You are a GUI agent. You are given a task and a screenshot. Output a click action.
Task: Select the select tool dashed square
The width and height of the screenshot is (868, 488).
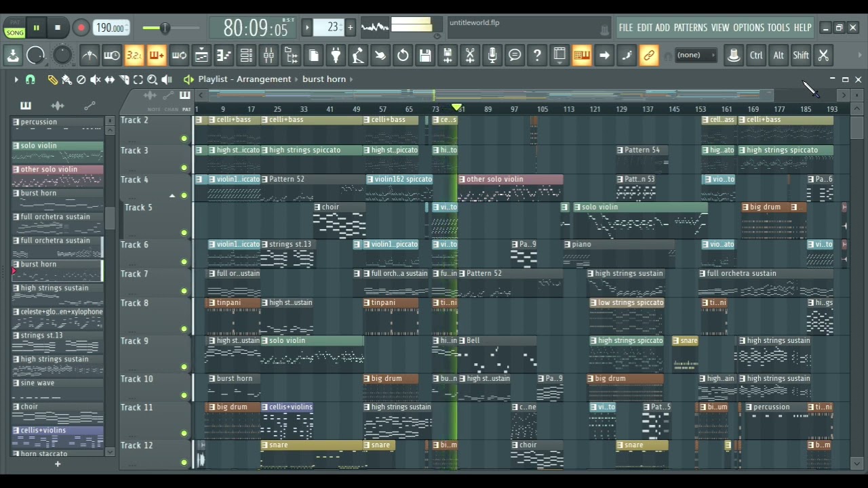click(x=138, y=79)
